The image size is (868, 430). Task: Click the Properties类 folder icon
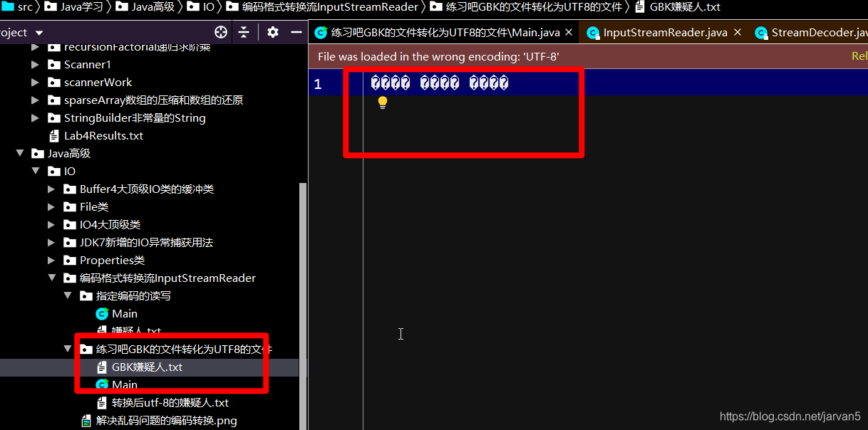[x=69, y=261]
